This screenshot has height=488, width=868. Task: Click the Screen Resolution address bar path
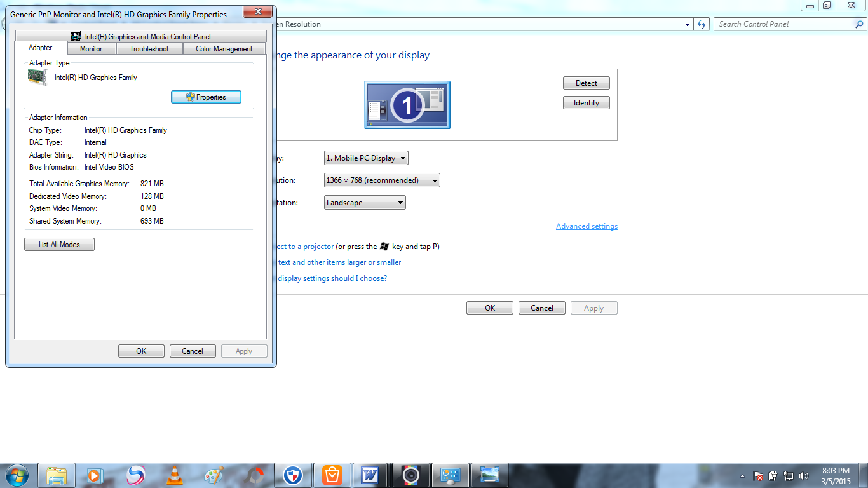coord(299,24)
